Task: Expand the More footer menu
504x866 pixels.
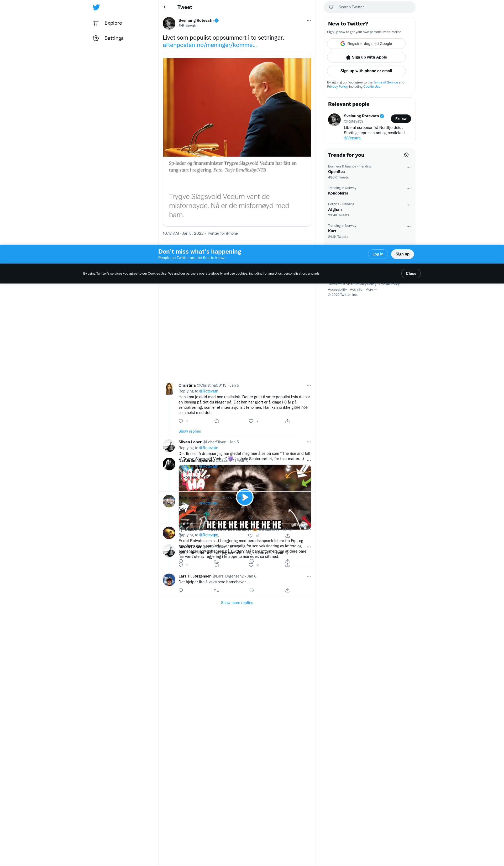Action: tap(371, 290)
